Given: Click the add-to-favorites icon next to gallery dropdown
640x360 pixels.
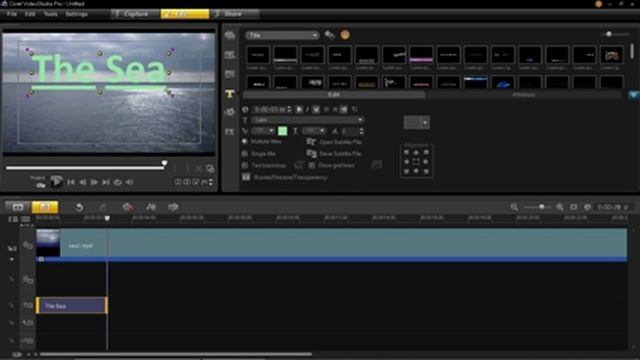Looking at the screenshot, I should click(x=329, y=35).
